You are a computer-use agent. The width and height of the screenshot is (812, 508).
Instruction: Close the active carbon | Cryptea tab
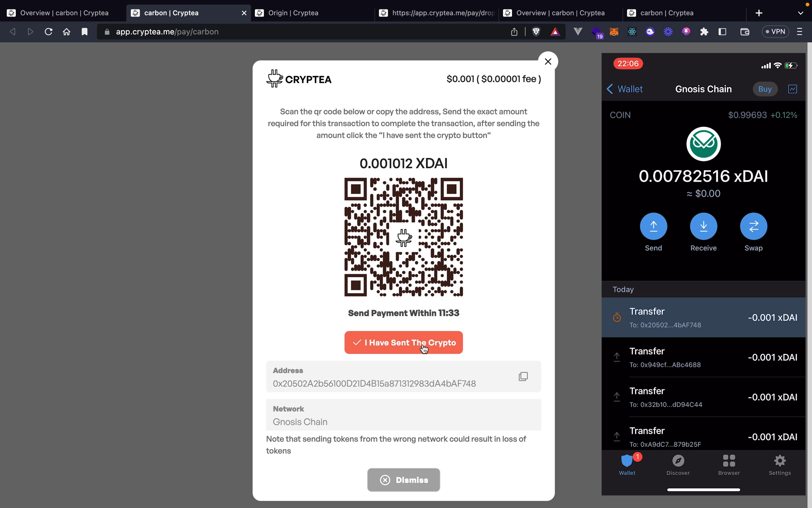(x=244, y=13)
